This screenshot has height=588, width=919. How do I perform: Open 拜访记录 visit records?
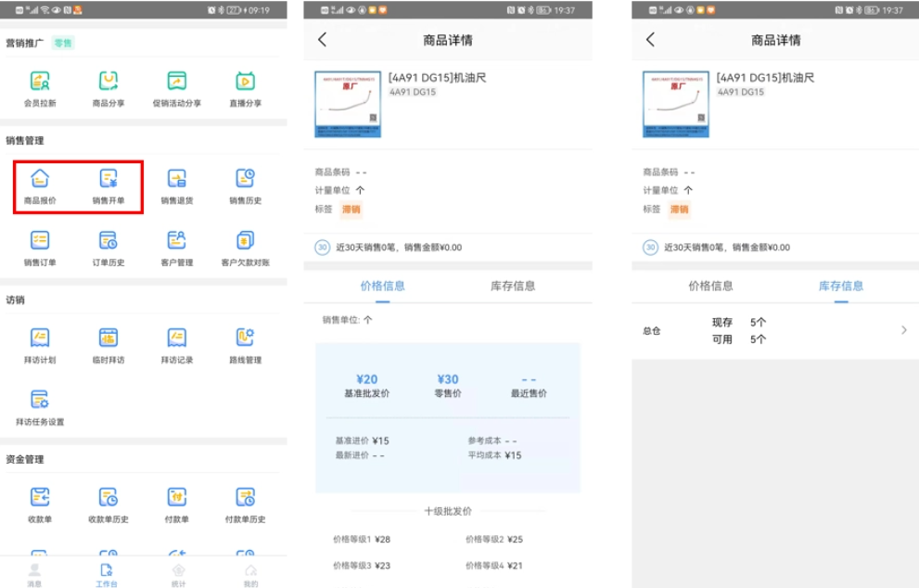pyautogui.click(x=177, y=346)
